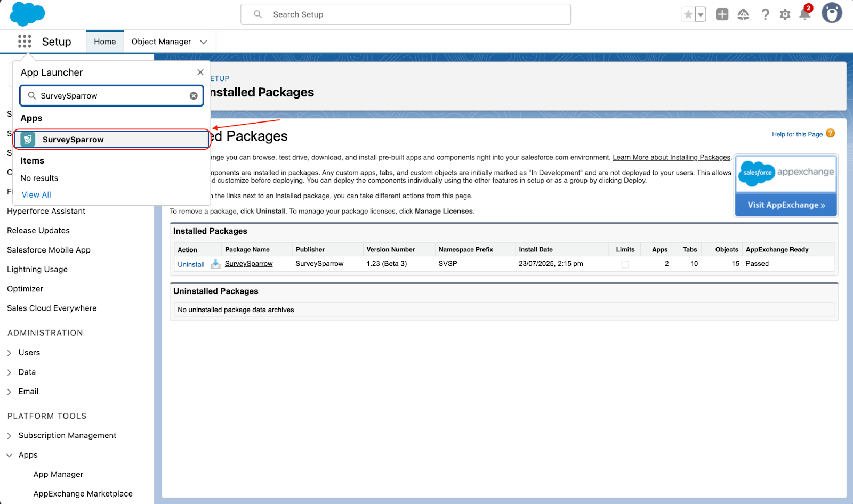Image resolution: width=853 pixels, height=504 pixels.
Task: Click the Trailhead guidance icon
Action: pos(743,14)
